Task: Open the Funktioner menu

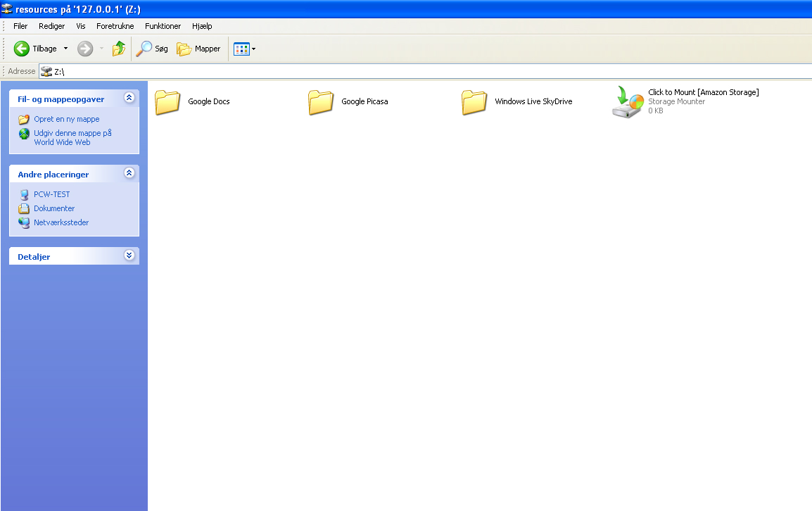Action: [x=163, y=26]
